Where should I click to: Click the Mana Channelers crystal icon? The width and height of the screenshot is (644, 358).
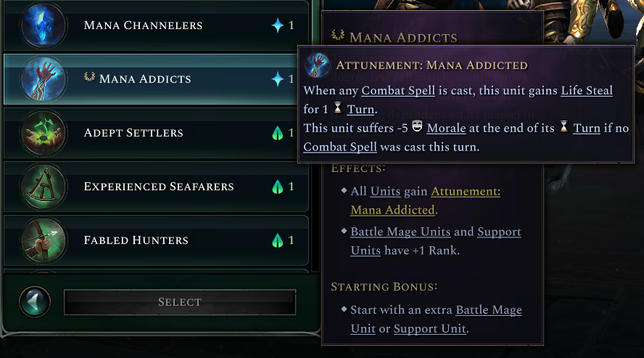pos(44,25)
